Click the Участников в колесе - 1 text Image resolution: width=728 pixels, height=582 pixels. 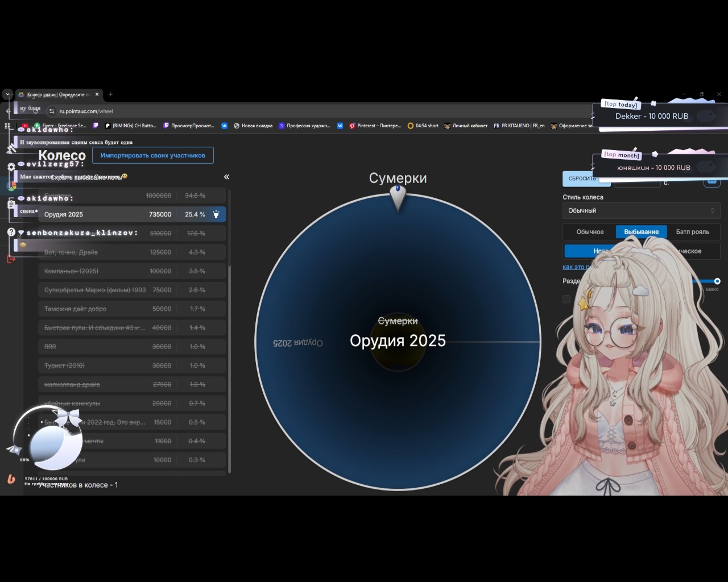click(78, 485)
